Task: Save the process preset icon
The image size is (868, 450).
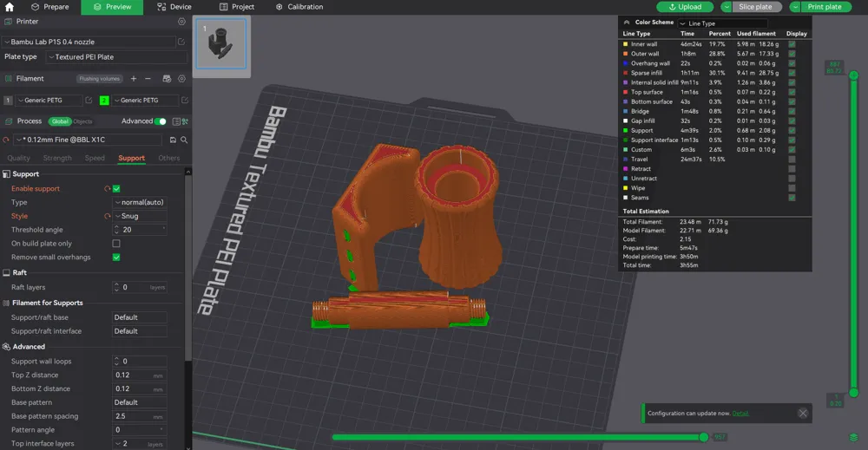Action: point(173,140)
